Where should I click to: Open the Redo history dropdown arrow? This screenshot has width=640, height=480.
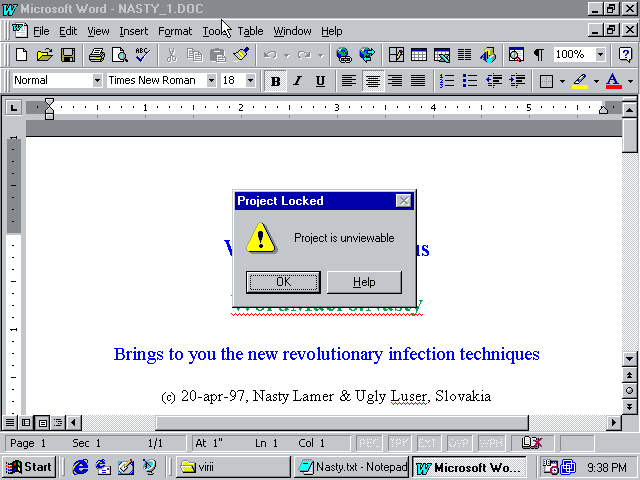pos(320,55)
